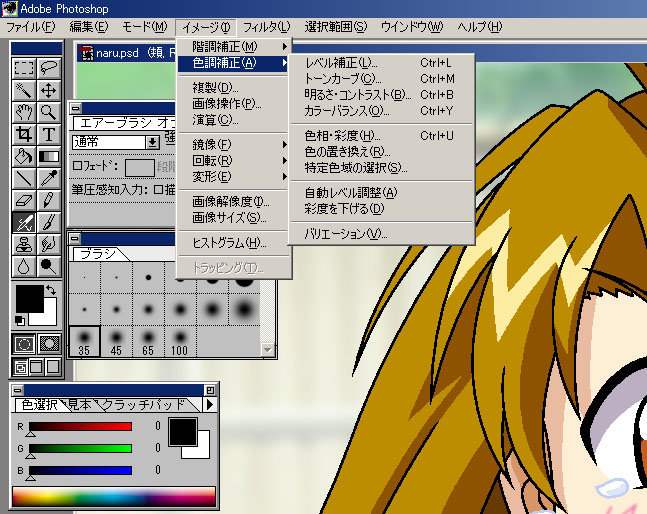Select the Line tool
This screenshot has width=647, height=514.
(x=24, y=178)
